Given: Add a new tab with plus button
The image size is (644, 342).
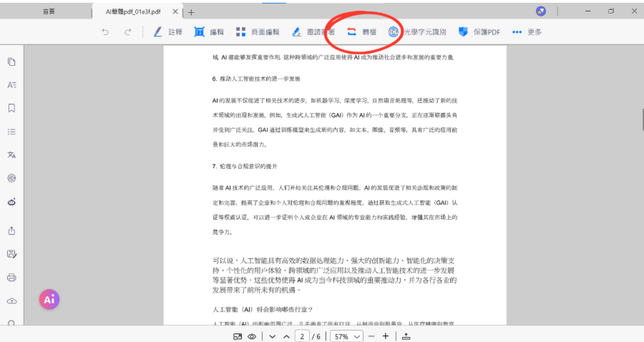Looking at the screenshot, I should [191, 12].
